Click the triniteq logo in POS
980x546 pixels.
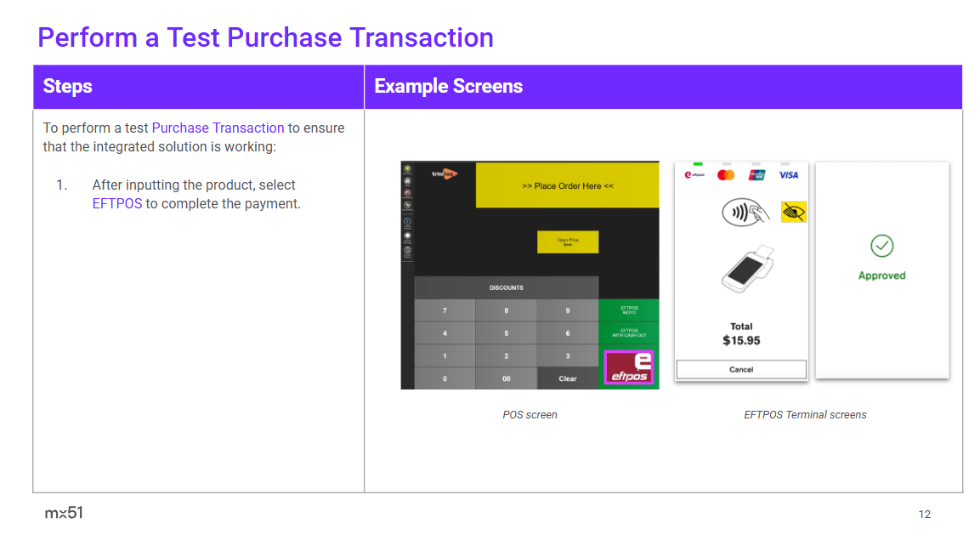click(444, 173)
